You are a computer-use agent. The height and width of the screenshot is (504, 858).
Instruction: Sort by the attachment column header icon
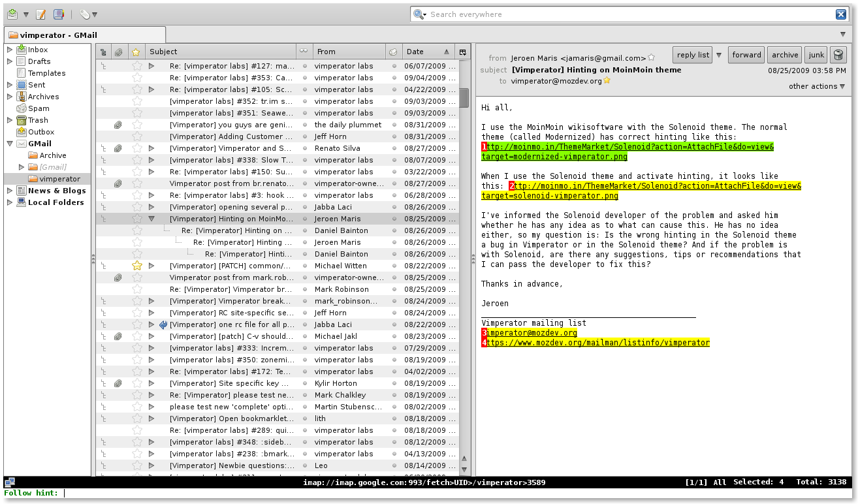point(118,52)
